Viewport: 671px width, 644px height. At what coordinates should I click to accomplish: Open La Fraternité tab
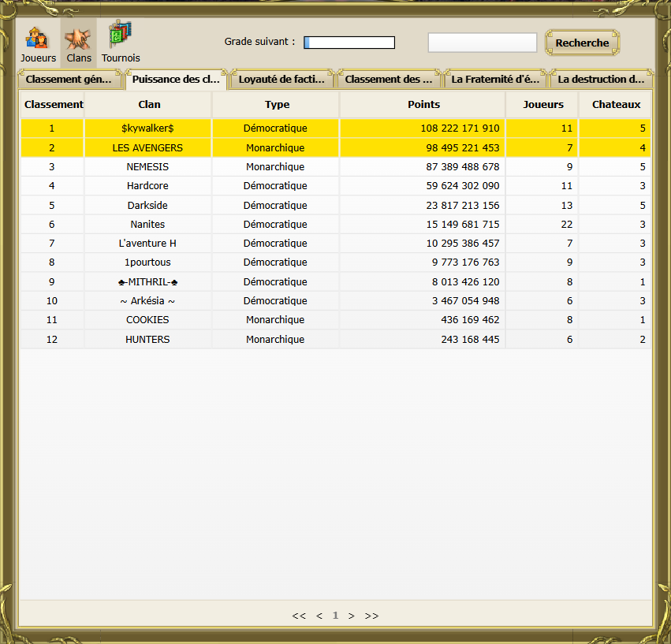[495, 79]
